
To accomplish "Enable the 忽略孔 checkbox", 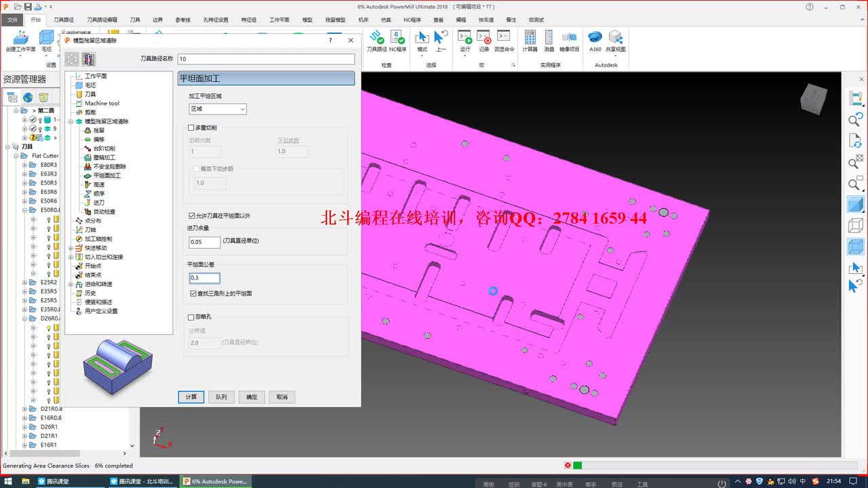I will point(191,317).
